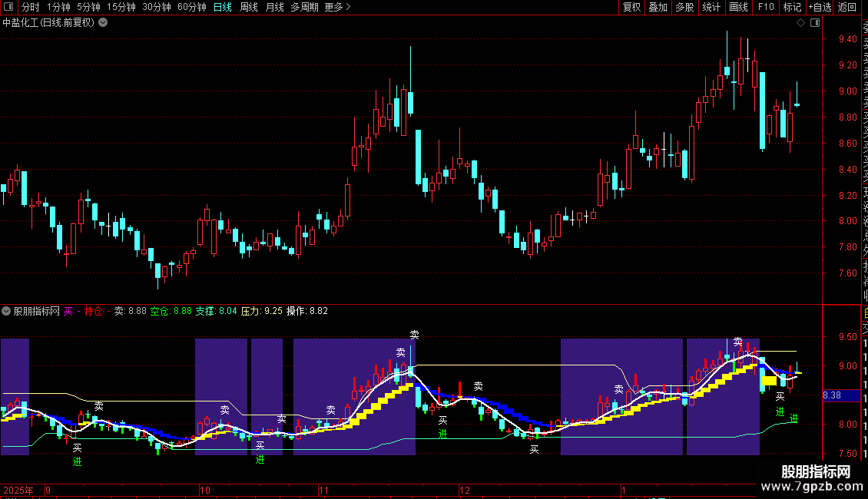868x499 pixels.
Task: Click the 操作: 8.82 indicator value
Action: pyautogui.click(x=306, y=311)
